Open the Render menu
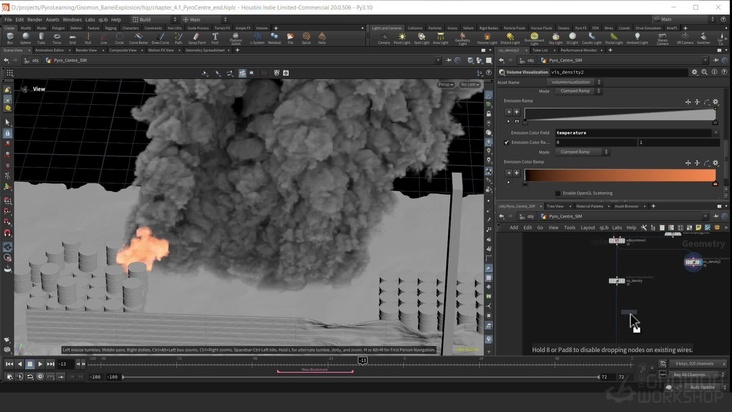The height and width of the screenshot is (412, 732). 35,19
